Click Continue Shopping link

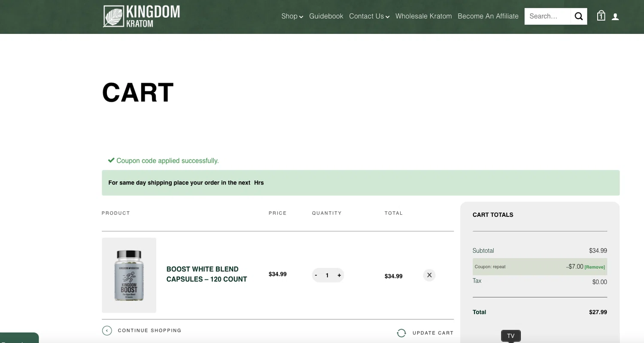[149, 331]
